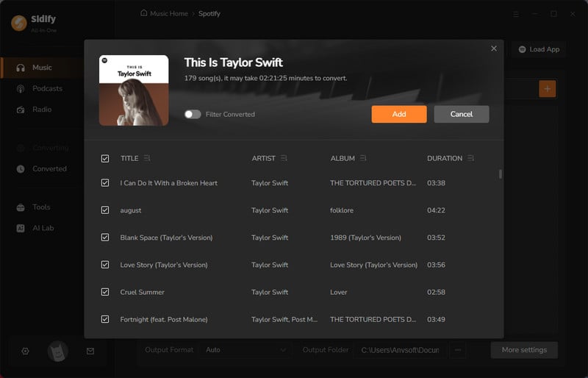Image resolution: width=588 pixels, height=378 pixels.
Task: Click the Podcasts microphone icon
Action: [21, 88]
